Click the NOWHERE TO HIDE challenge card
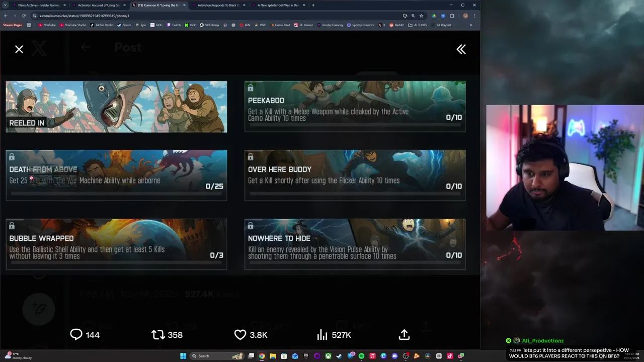 355,244
